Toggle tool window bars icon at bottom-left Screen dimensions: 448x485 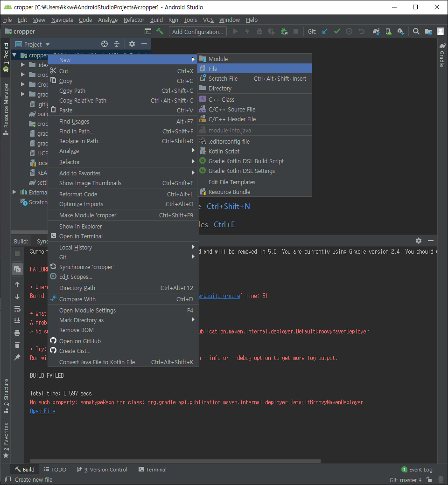pos(8,479)
